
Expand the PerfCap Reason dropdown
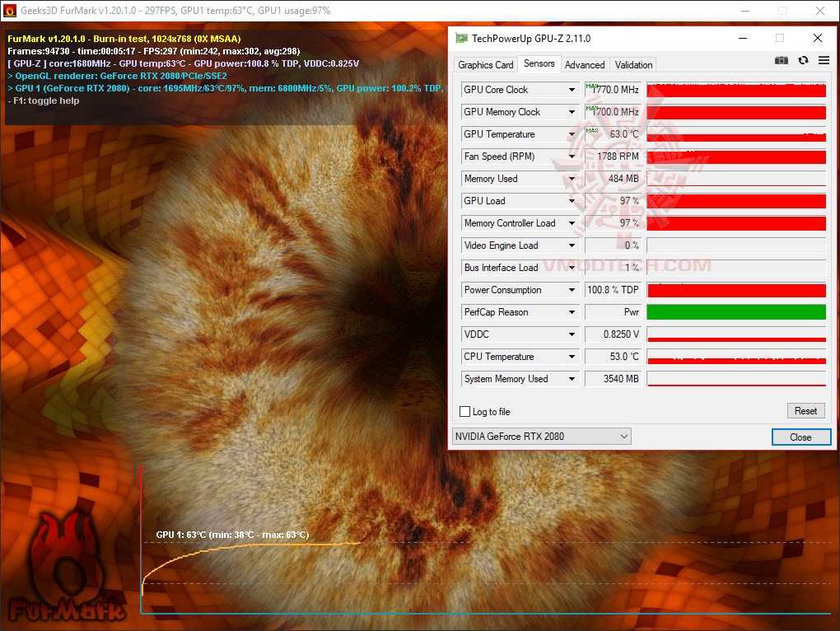(572, 312)
